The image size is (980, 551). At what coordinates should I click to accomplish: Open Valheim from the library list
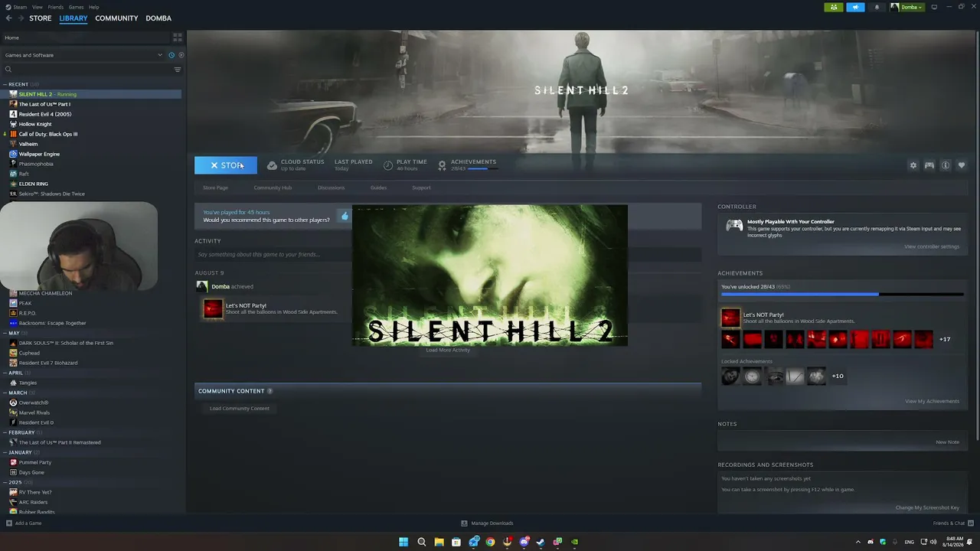pos(28,144)
